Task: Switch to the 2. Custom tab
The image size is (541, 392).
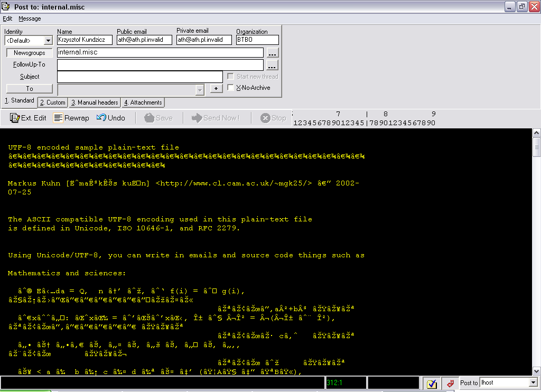Action: point(52,102)
